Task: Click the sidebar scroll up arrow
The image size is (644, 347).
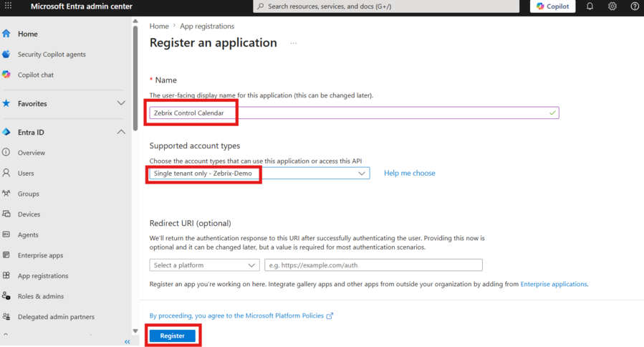Action: (135, 22)
